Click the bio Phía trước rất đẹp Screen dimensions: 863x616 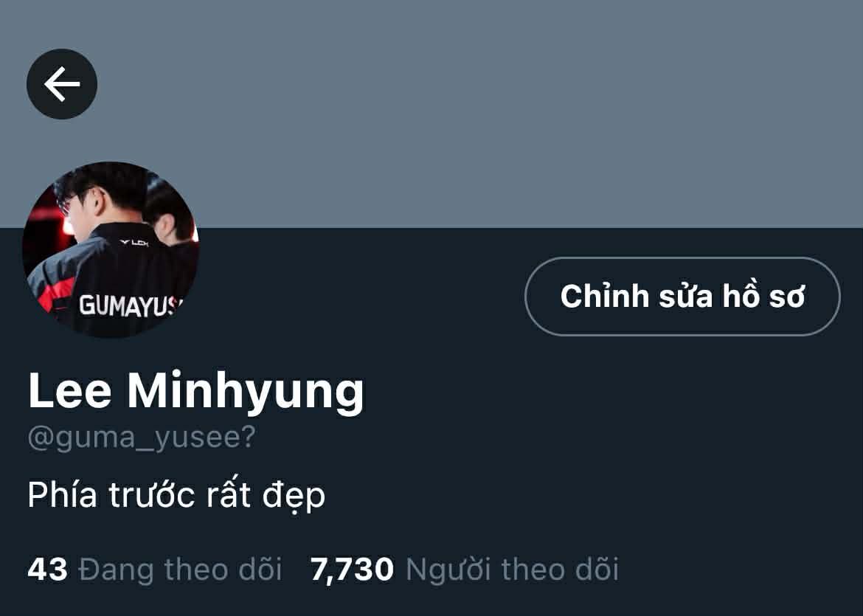[176, 496]
